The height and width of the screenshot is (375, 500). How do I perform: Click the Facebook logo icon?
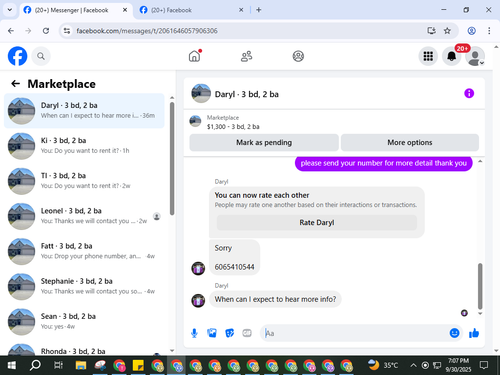(x=17, y=56)
